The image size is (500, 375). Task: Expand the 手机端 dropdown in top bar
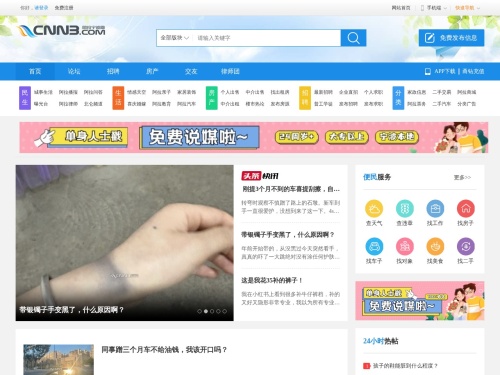pos(434,8)
